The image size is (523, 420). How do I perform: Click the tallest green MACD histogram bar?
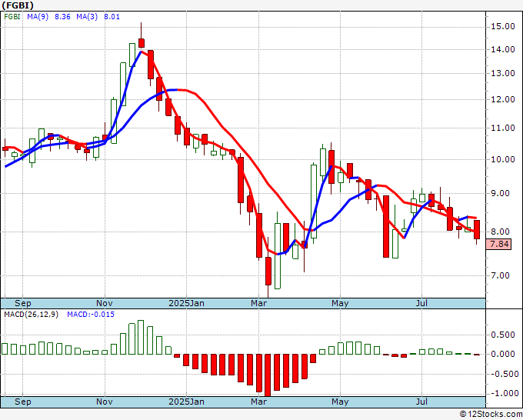[141, 337]
